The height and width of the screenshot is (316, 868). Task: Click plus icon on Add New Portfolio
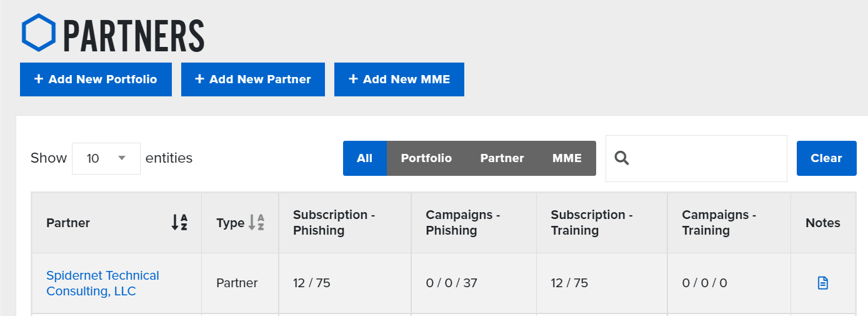pos(39,79)
